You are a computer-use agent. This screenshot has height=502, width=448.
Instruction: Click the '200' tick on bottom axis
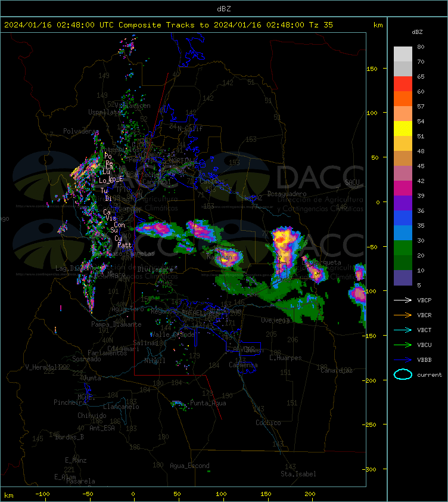click(x=310, y=494)
